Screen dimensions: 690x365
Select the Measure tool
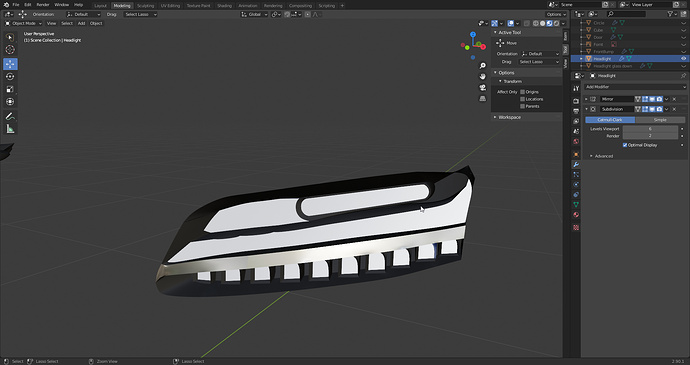click(10, 129)
